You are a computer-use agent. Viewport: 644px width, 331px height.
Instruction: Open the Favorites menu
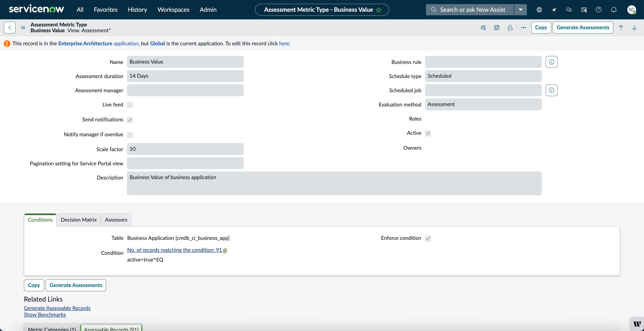click(105, 10)
